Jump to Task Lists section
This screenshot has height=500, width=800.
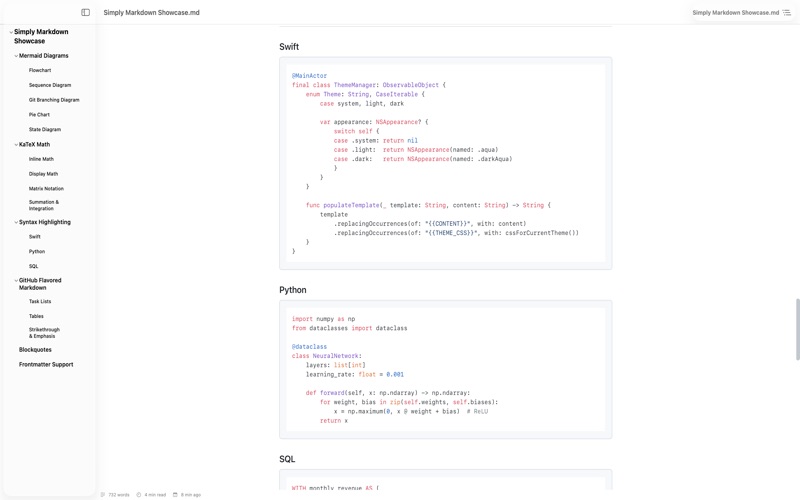[x=40, y=302]
